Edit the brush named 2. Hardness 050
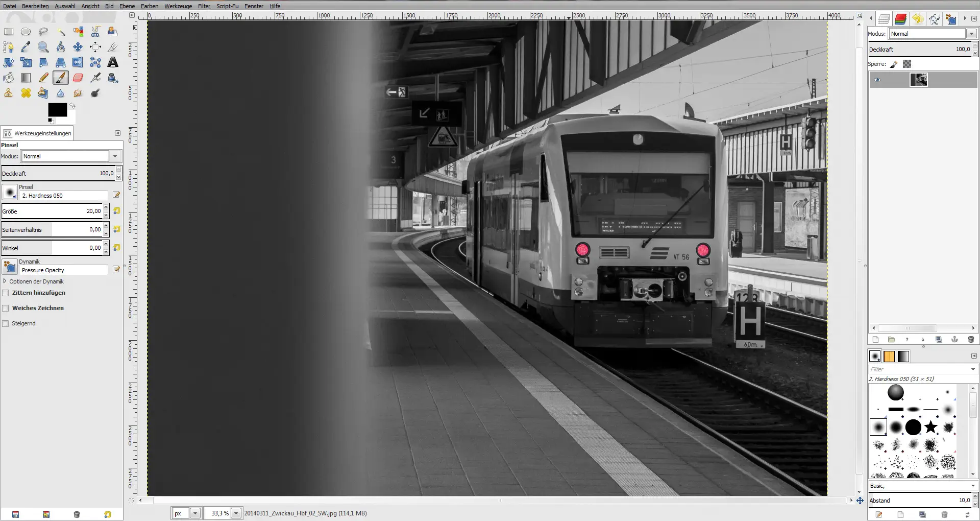 (x=116, y=195)
